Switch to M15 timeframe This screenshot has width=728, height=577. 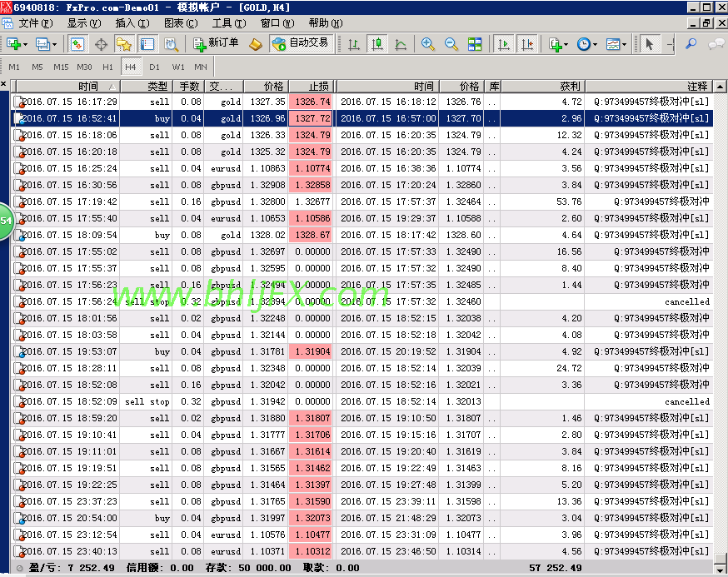[61, 67]
